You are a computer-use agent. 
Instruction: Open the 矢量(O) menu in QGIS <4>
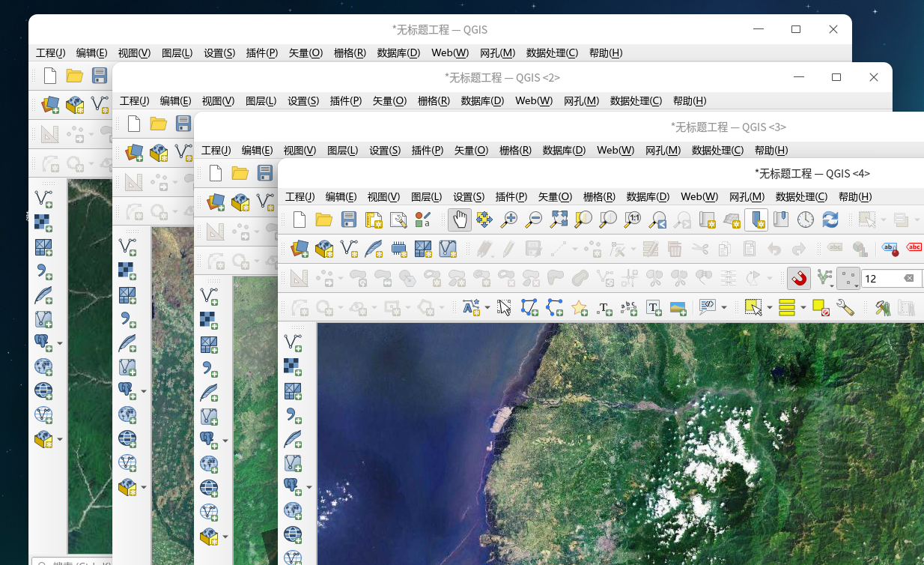click(x=555, y=196)
